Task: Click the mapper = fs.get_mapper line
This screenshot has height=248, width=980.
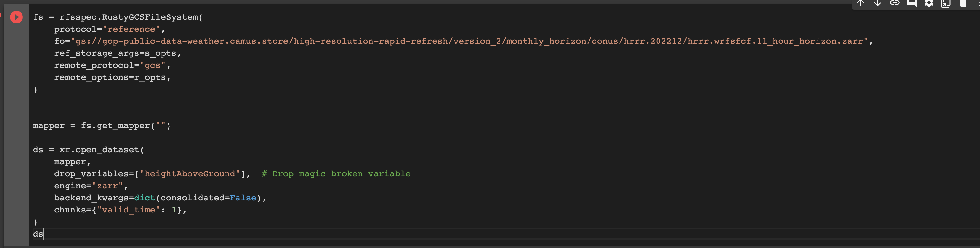Action: click(102, 126)
